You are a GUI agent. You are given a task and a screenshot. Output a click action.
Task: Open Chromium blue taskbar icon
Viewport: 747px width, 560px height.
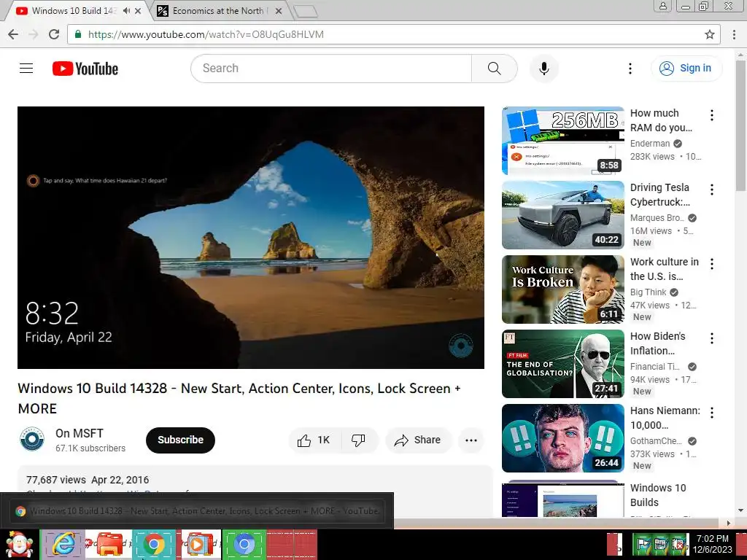coord(244,544)
